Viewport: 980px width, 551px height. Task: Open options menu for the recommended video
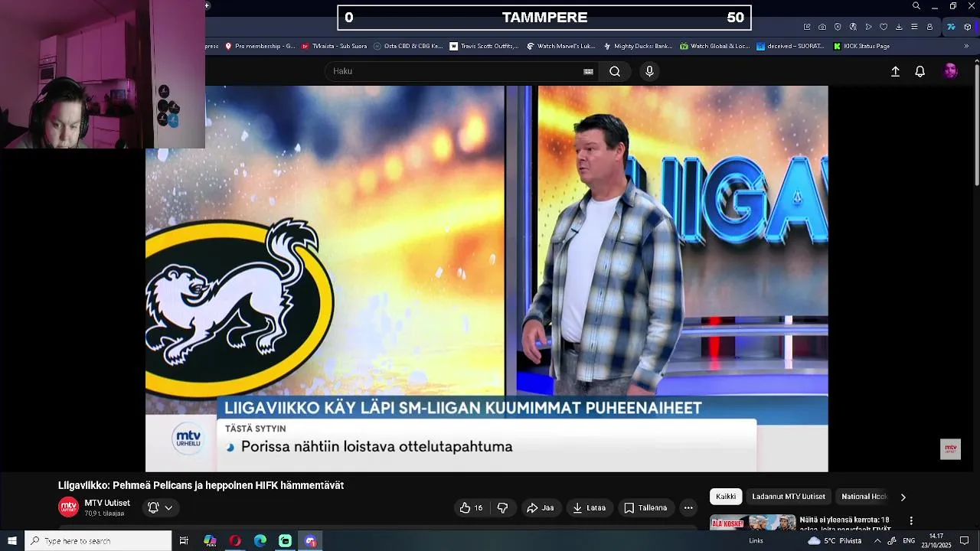[911, 521]
